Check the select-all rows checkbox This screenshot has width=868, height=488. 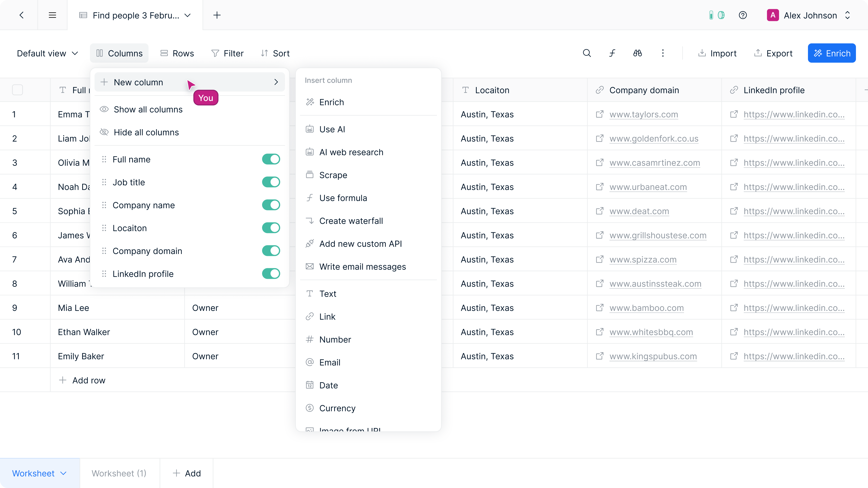tap(18, 90)
